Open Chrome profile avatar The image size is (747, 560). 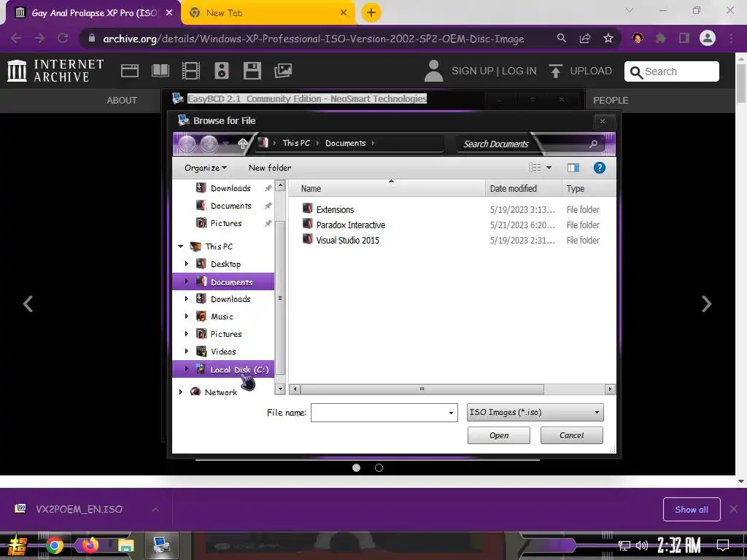tap(708, 38)
